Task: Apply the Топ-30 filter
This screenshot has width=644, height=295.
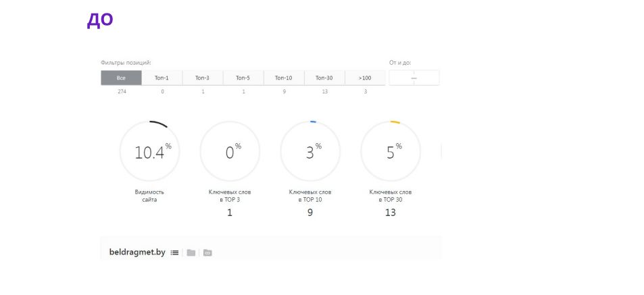Action: [324, 78]
